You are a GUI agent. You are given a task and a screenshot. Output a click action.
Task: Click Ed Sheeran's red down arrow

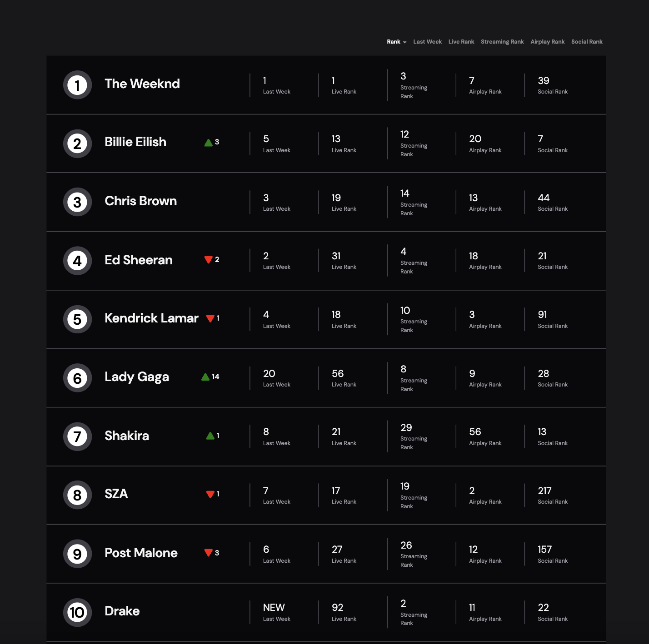(x=209, y=260)
